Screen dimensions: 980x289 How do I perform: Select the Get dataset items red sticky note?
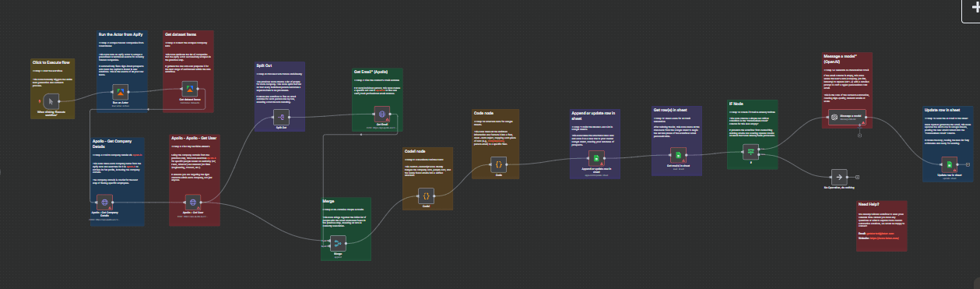pos(189,72)
